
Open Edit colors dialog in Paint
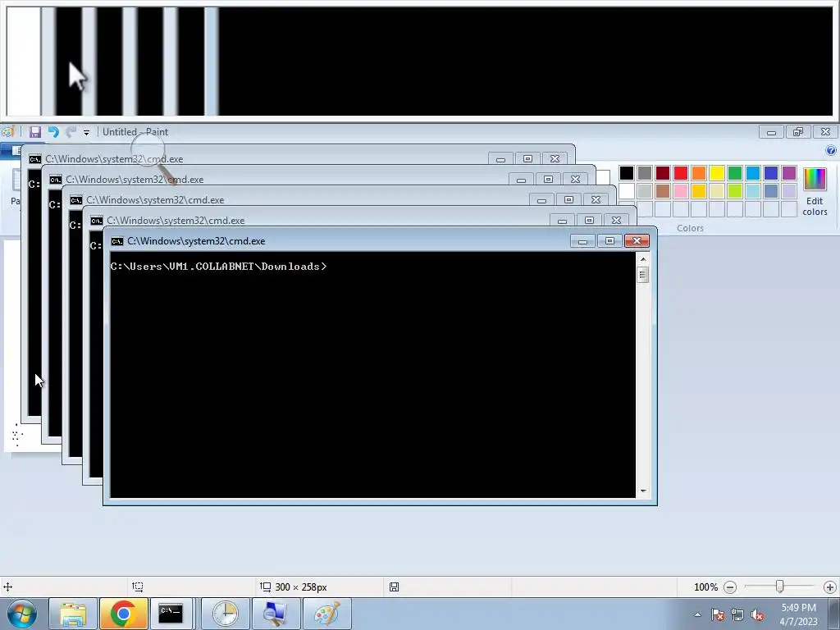[815, 191]
